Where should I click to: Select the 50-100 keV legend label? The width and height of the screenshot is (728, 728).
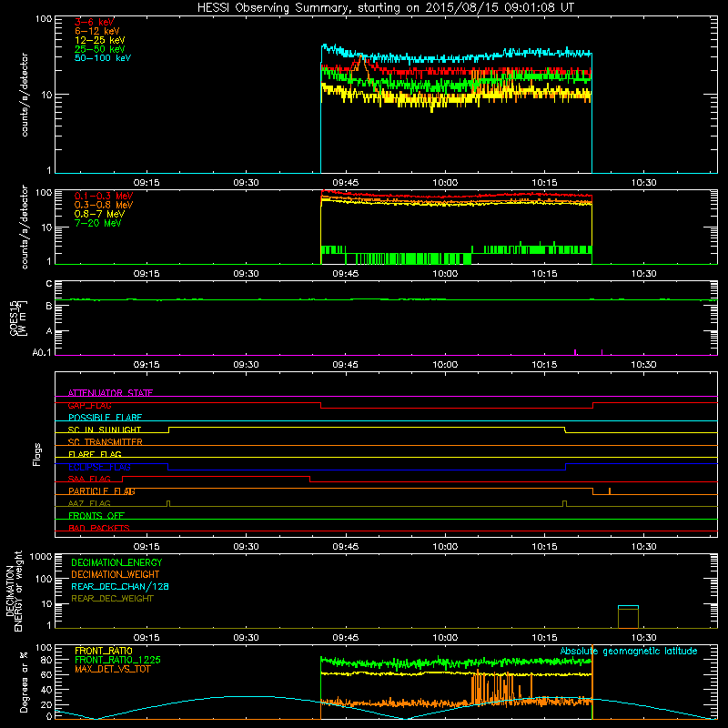pos(103,58)
